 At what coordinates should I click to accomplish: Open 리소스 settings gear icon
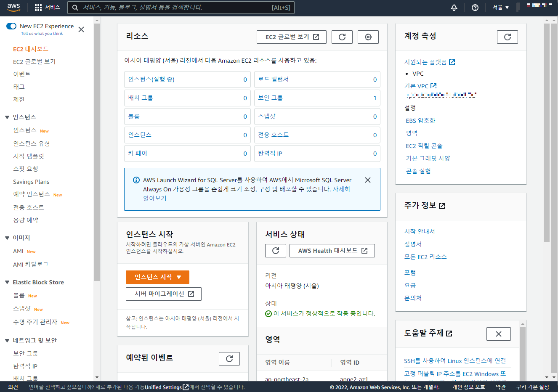pyautogui.click(x=368, y=37)
